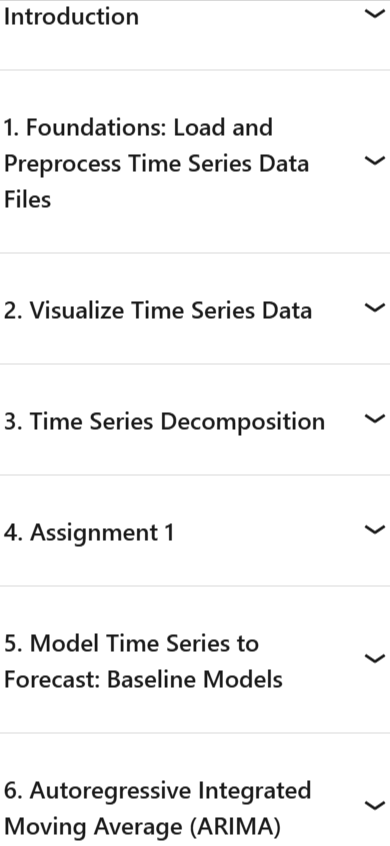Select the 2. Visualize Time Series Data title
This screenshot has width=390, height=846.
pyautogui.click(x=158, y=311)
